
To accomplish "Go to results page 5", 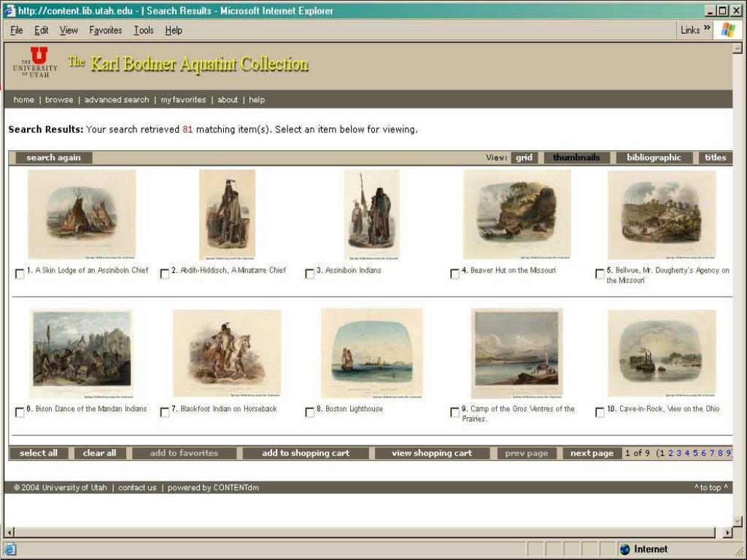I will [695, 453].
